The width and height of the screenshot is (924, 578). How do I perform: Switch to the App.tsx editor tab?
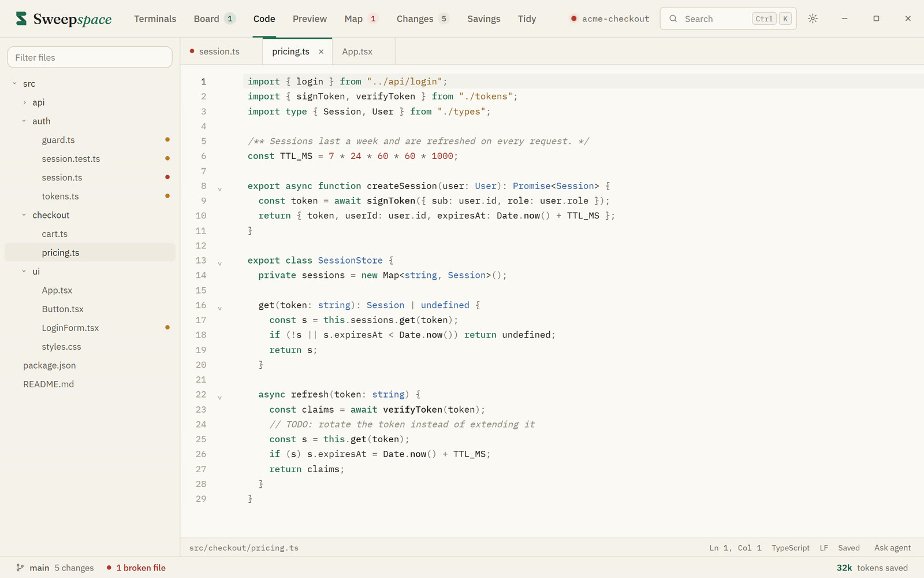point(364,51)
